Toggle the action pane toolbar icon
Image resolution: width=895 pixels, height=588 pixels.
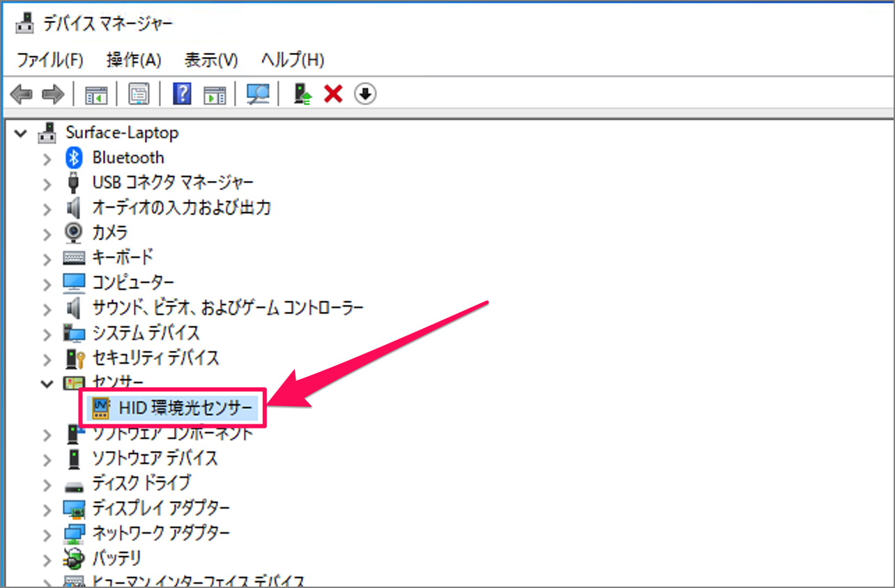[x=215, y=94]
